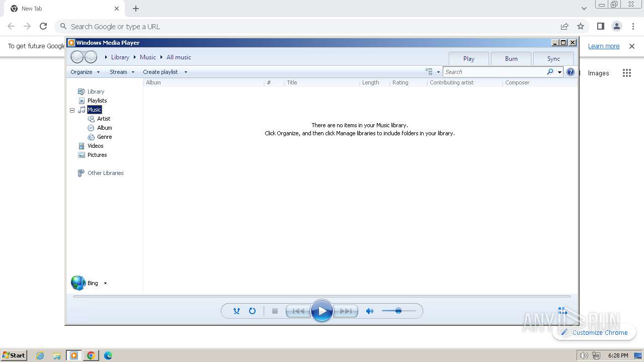This screenshot has width=644, height=362.
Task: Adjust the volume slider
Action: coord(398,311)
